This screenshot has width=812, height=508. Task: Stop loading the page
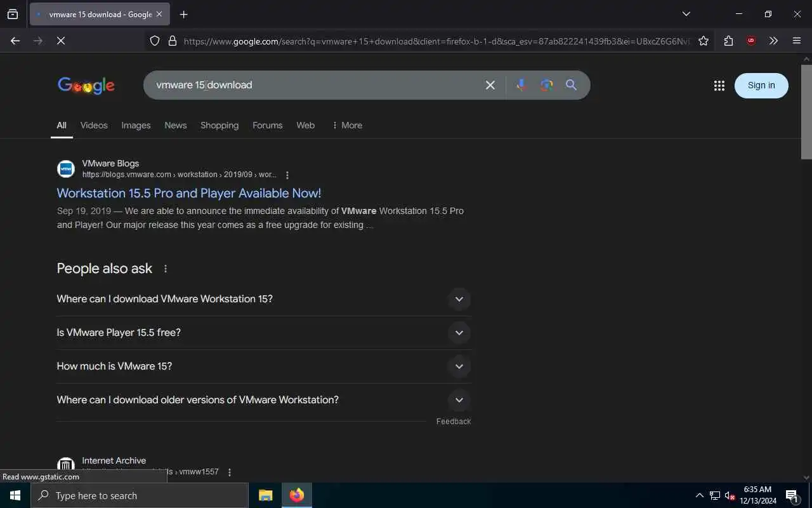61,41
